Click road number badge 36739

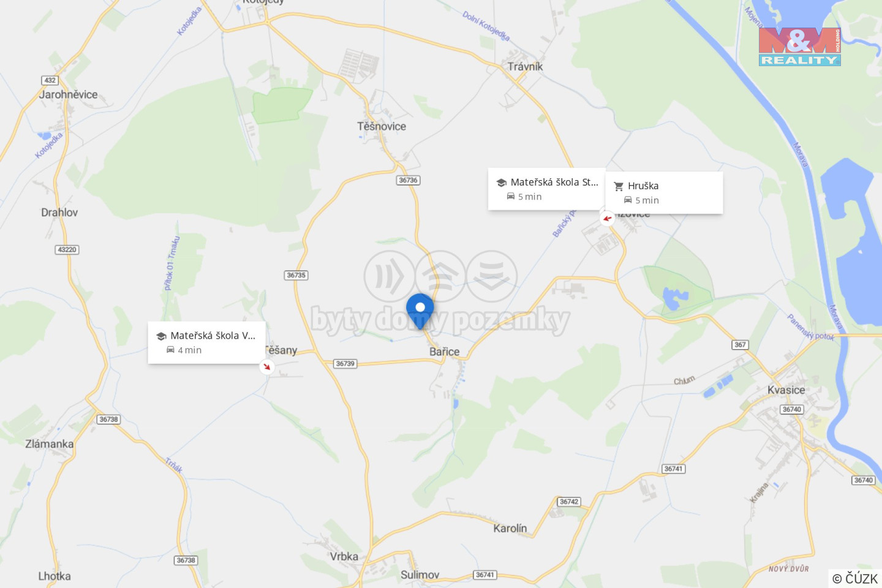pos(345,364)
